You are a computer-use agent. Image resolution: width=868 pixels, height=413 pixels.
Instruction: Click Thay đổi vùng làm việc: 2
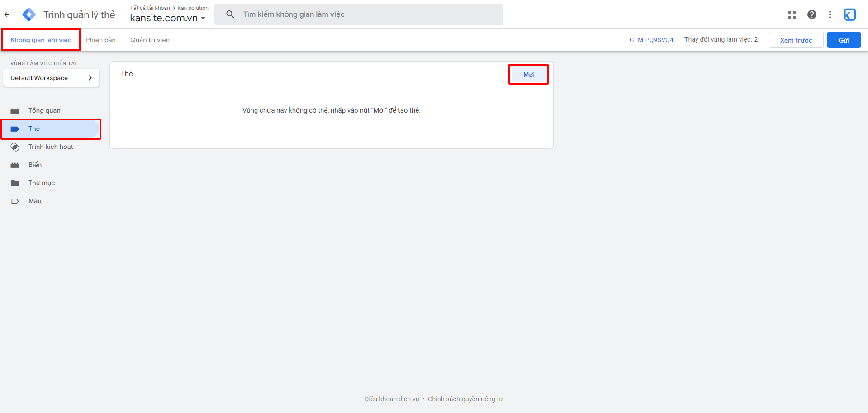pyautogui.click(x=721, y=39)
